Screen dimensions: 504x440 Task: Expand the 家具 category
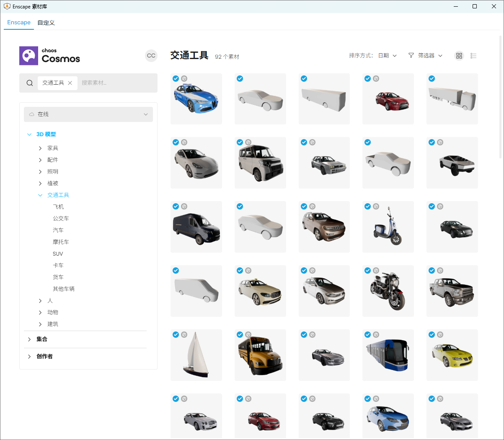[40, 148]
